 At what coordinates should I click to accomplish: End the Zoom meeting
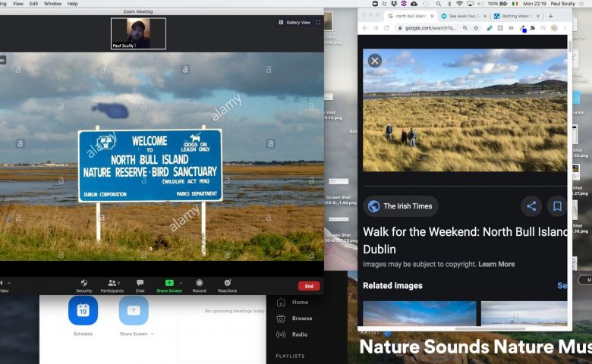[308, 286]
